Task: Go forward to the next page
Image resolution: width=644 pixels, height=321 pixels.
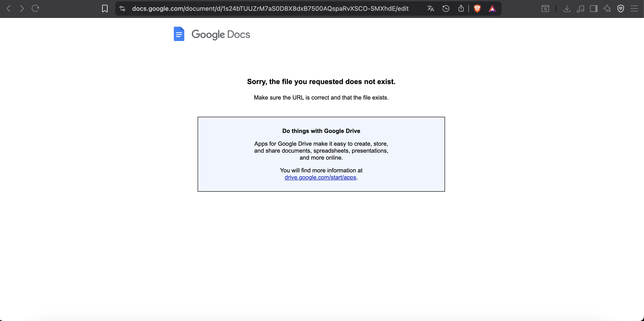Action: (x=22, y=9)
